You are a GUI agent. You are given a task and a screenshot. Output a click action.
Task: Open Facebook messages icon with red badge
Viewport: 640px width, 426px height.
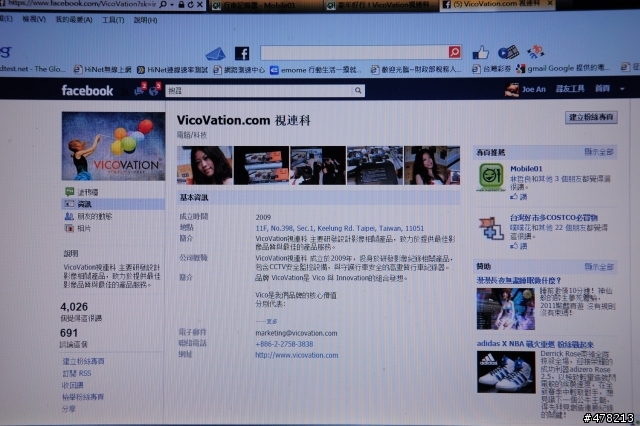[140, 90]
